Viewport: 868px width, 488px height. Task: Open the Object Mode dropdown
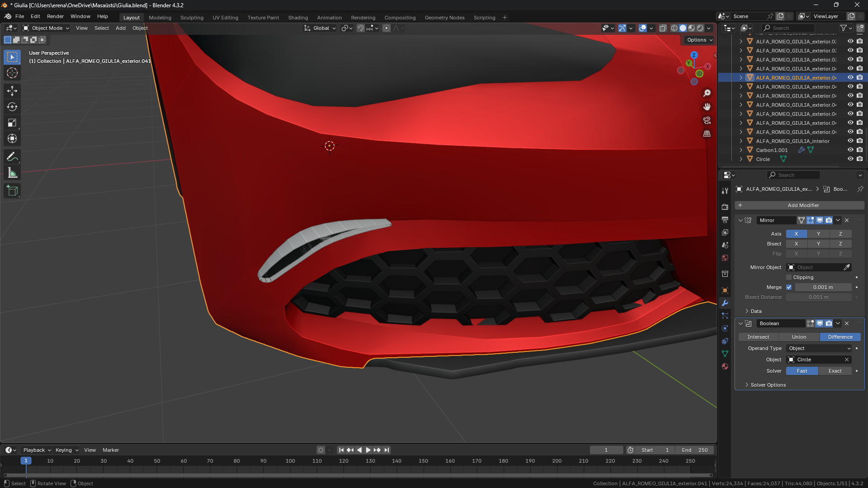(46, 28)
